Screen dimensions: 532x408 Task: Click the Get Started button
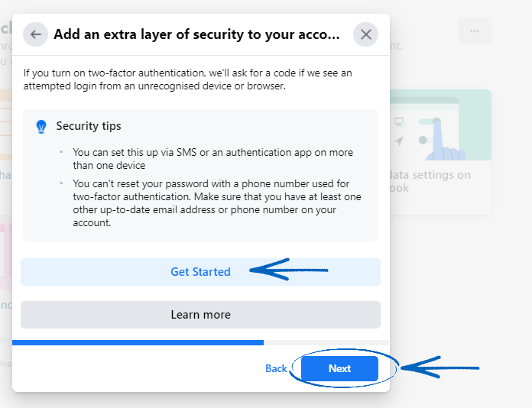200,272
